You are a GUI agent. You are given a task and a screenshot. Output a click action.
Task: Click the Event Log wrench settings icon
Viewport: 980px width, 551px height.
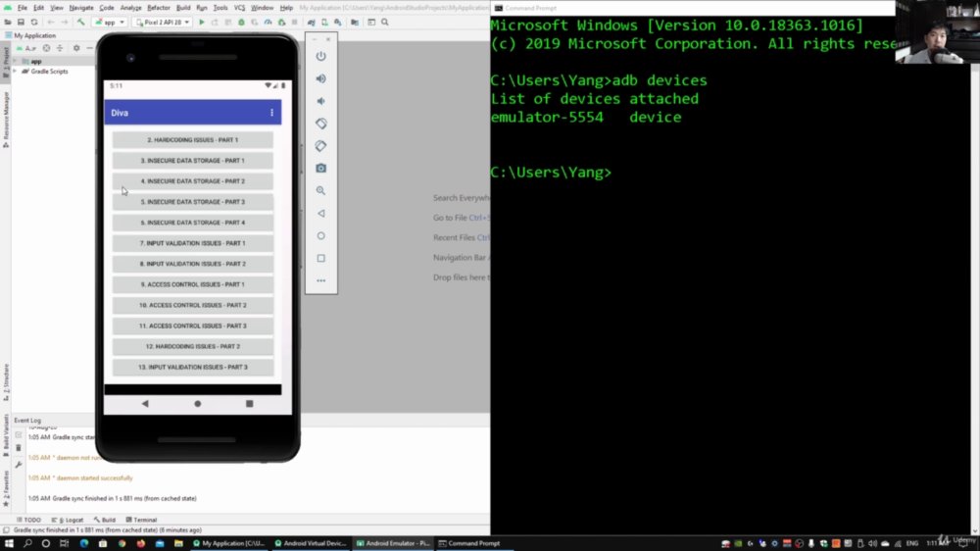point(18,465)
